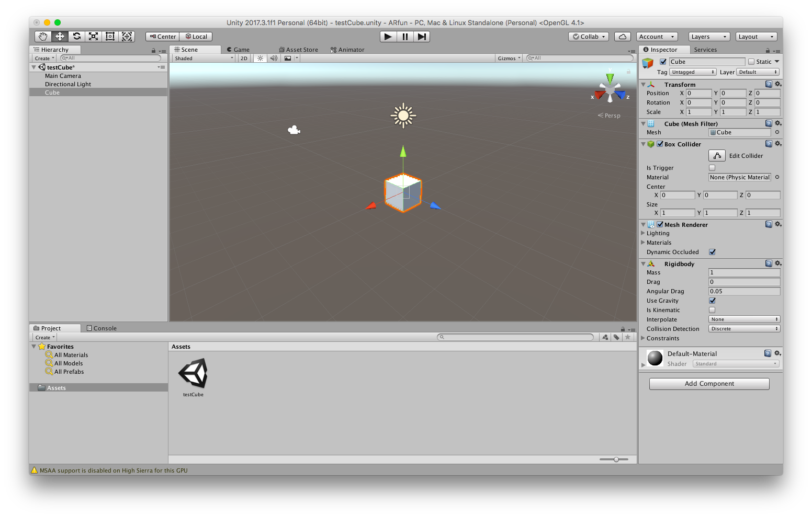
Task: Select the Scale tool
Action: tap(93, 37)
